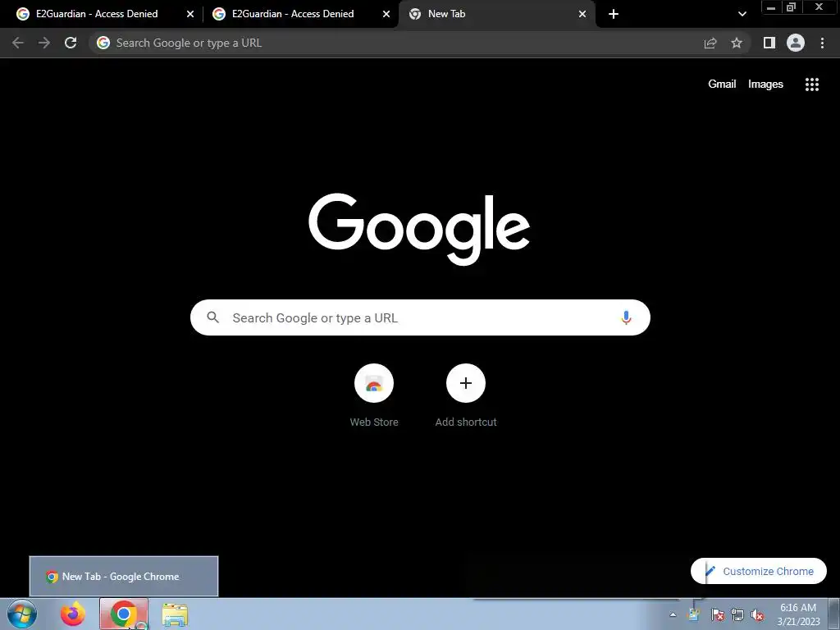The width and height of the screenshot is (840, 630).
Task: Open the side panel icon
Action: point(769,43)
